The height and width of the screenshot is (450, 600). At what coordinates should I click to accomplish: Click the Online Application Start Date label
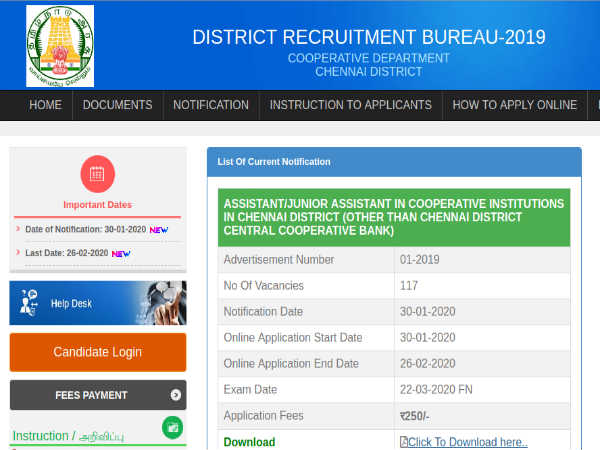[x=293, y=338]
